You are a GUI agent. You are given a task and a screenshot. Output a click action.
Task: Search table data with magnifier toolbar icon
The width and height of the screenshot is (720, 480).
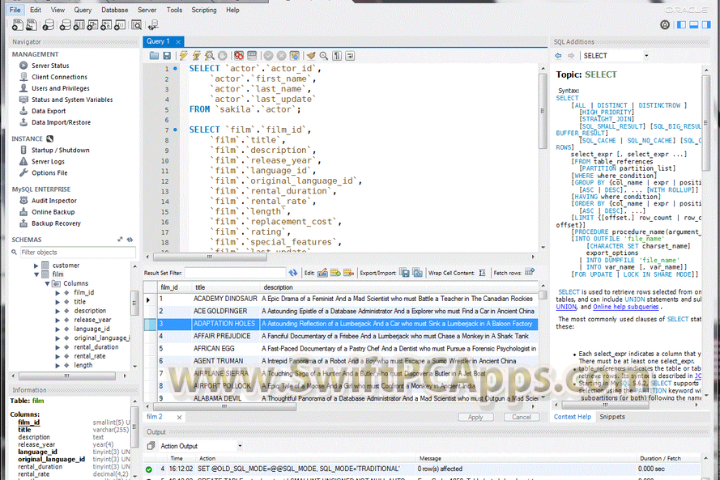point(136,25)
